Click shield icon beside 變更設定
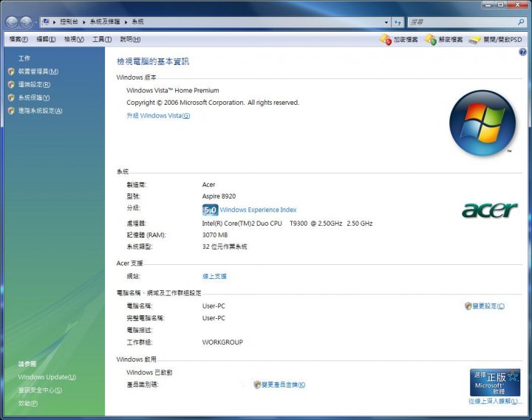This screenshot has height=420, width=532. click(x=468, y=306)
